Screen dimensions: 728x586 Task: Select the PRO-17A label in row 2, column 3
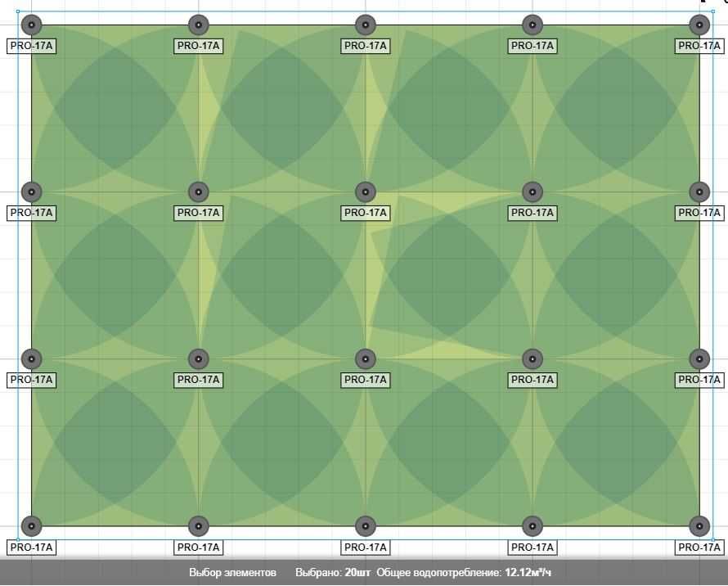tap(366, 213)
